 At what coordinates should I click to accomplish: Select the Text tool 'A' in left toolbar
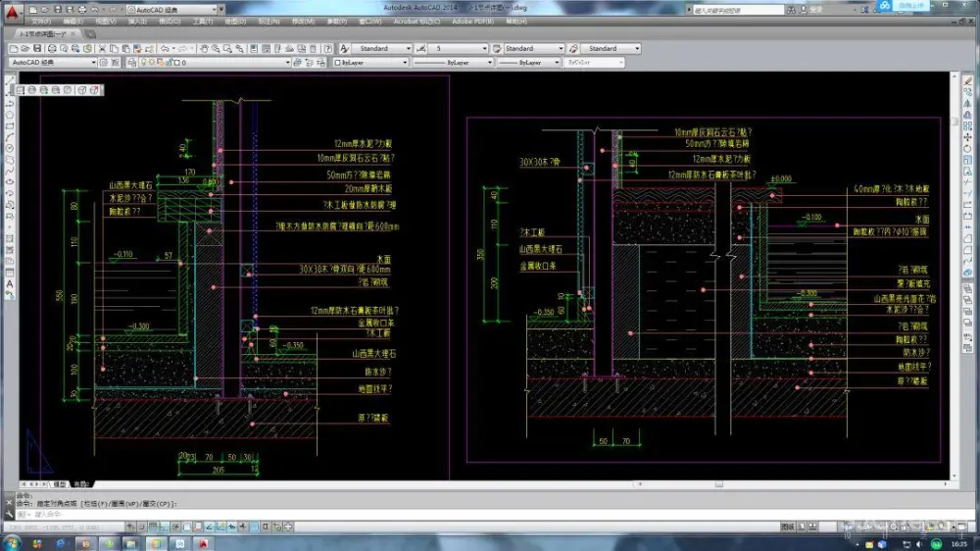[10, 283]
